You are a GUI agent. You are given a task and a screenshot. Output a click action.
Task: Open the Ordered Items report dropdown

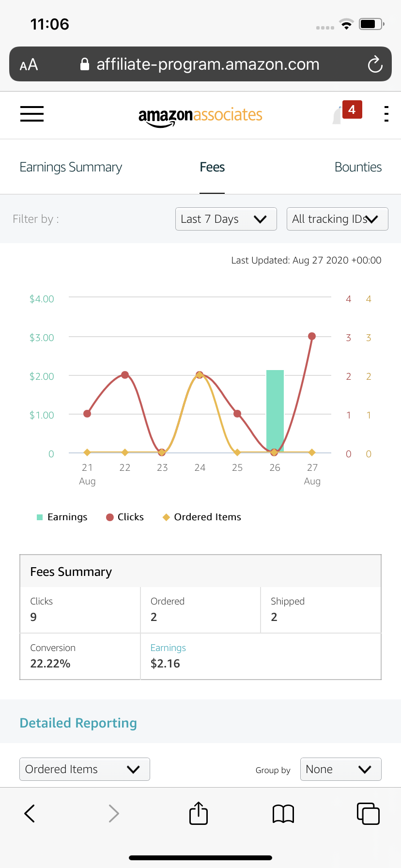click(x=85, y=769)
